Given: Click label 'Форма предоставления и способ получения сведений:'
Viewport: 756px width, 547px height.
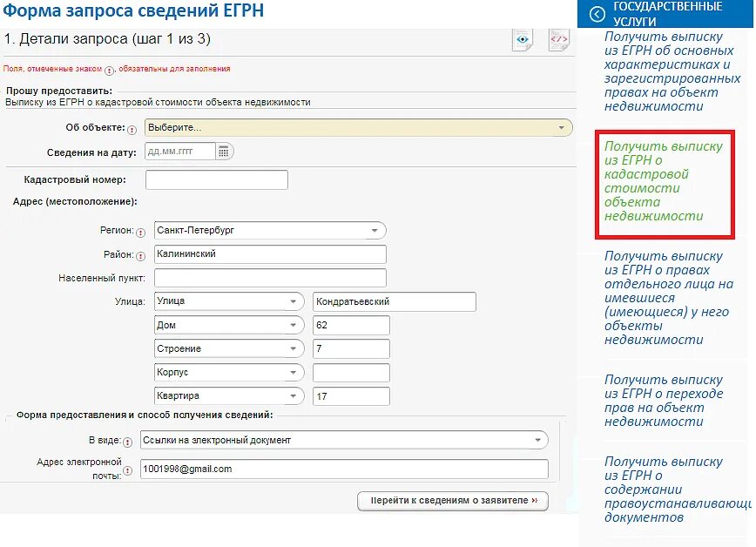Looking at the screenshot, I should tap(145, 415).
